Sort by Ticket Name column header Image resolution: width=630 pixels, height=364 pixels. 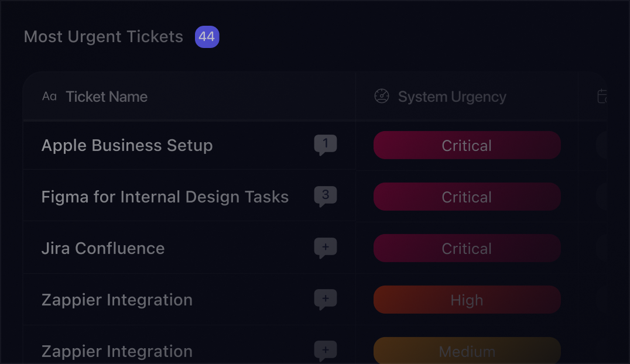click(107, 97)
